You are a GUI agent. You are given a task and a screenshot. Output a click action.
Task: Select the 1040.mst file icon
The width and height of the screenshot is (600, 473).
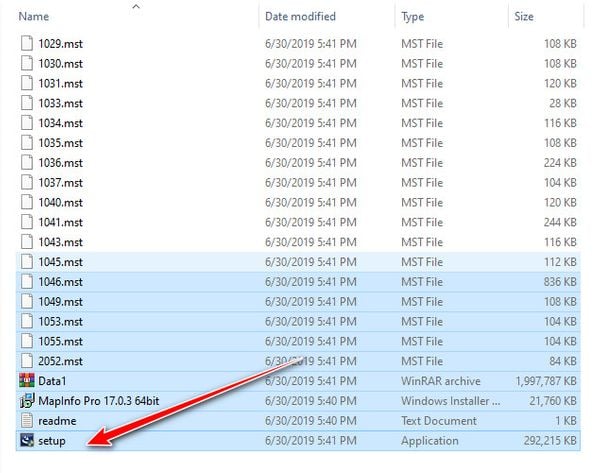click(27, 202)
